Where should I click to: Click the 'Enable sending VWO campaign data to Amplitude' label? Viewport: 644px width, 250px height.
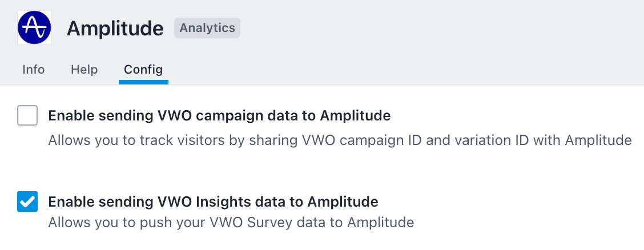pyautogui.click(x=219, y=116)
